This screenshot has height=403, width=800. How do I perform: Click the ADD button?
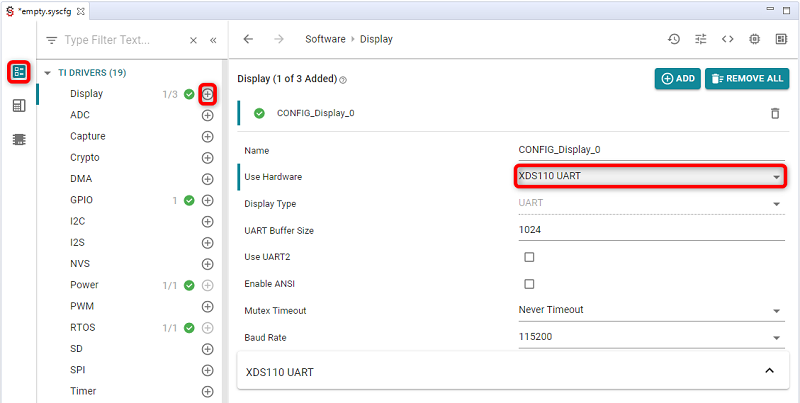click(677, 79)
